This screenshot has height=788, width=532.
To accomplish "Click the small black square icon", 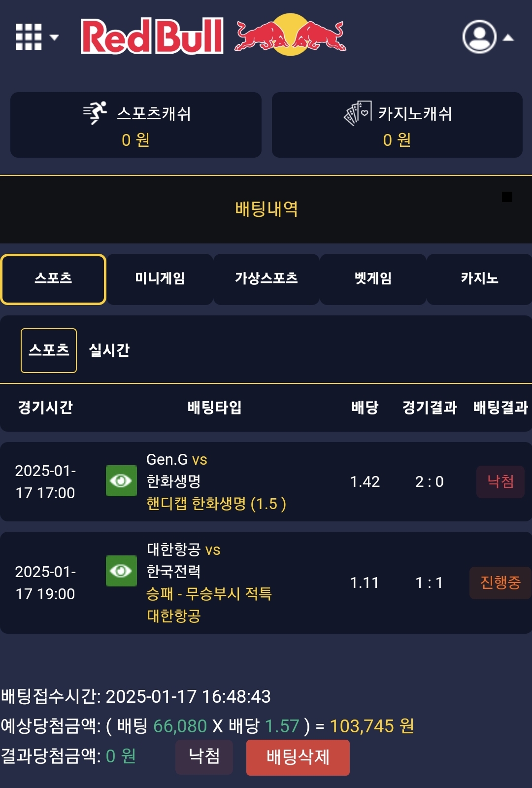I will pos(507,197).
